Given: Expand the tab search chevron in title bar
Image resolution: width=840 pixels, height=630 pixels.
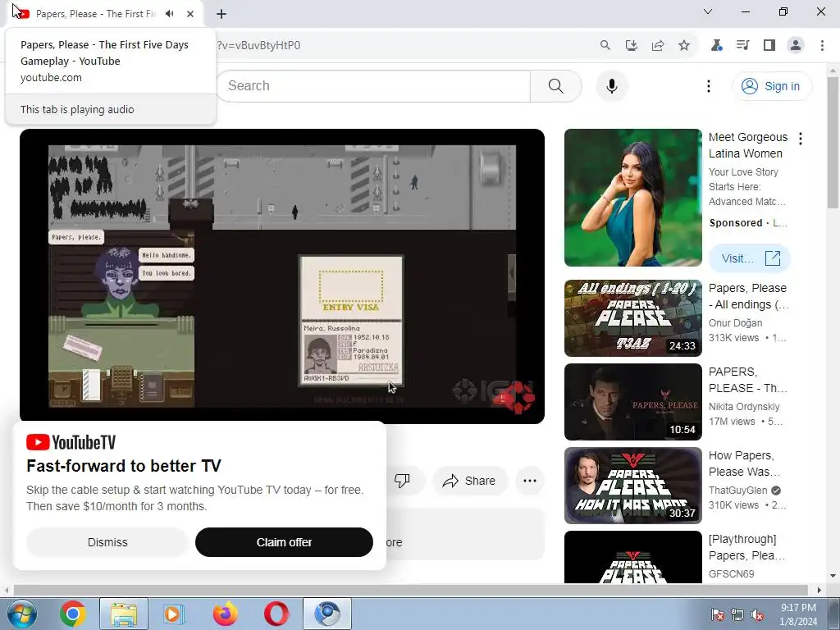Looking at the screenshot, I should click(708, 11).
